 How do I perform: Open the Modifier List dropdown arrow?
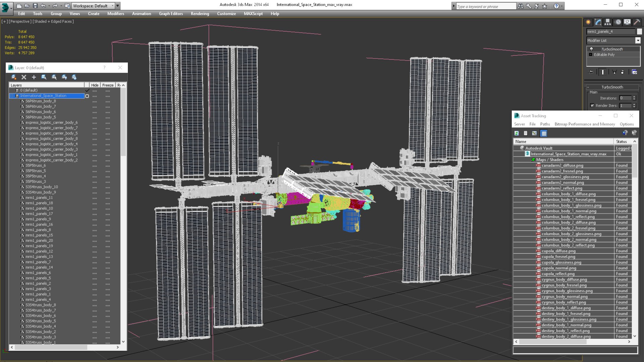[x=638, y=41]
